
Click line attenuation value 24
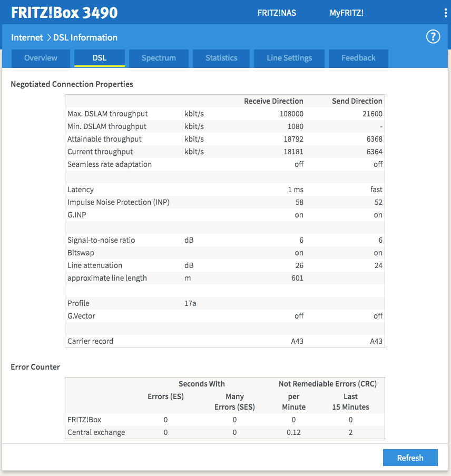[x=378, y=265]
